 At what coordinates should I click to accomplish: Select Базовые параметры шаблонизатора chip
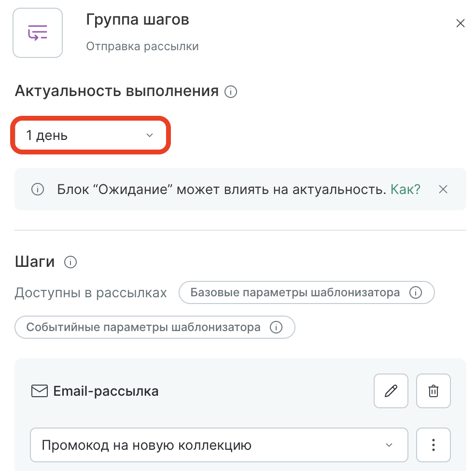pyautogui.click(x=295, y=292)
